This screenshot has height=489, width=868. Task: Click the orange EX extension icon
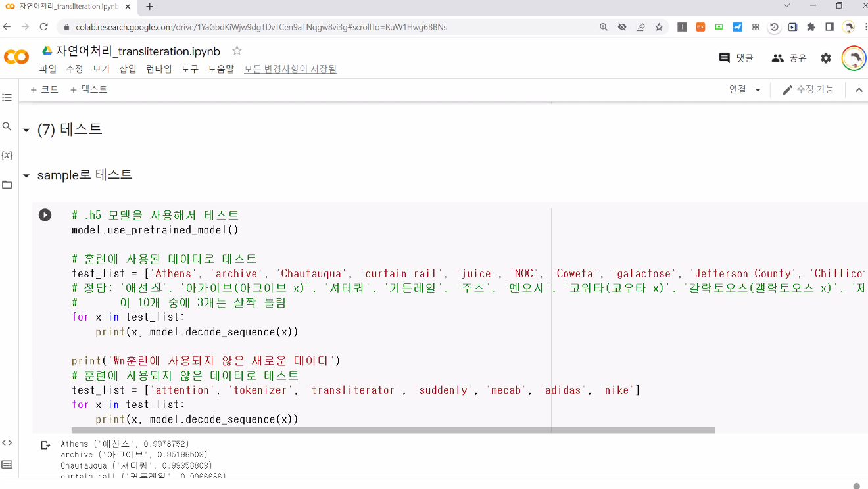pos(700,27)
